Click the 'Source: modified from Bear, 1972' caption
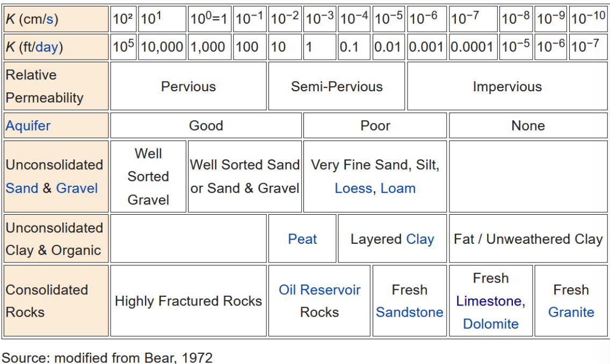 107,358
